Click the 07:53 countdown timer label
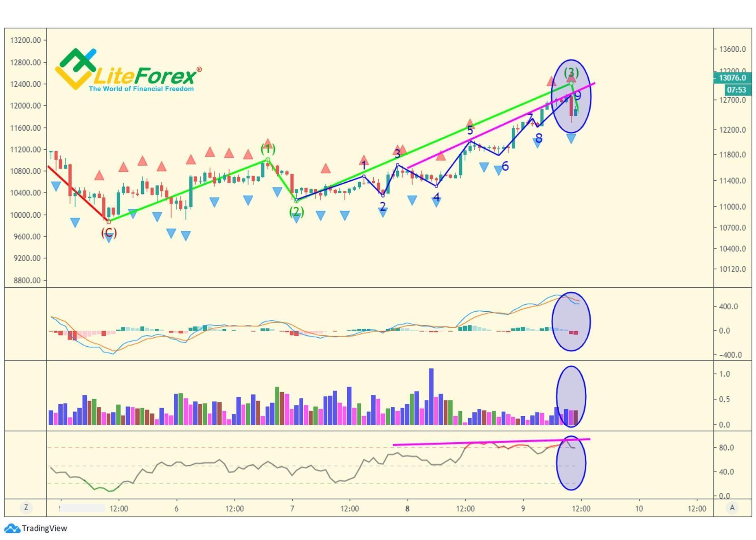The width and height of the screenshot is (756, 540). pos(736,90)
